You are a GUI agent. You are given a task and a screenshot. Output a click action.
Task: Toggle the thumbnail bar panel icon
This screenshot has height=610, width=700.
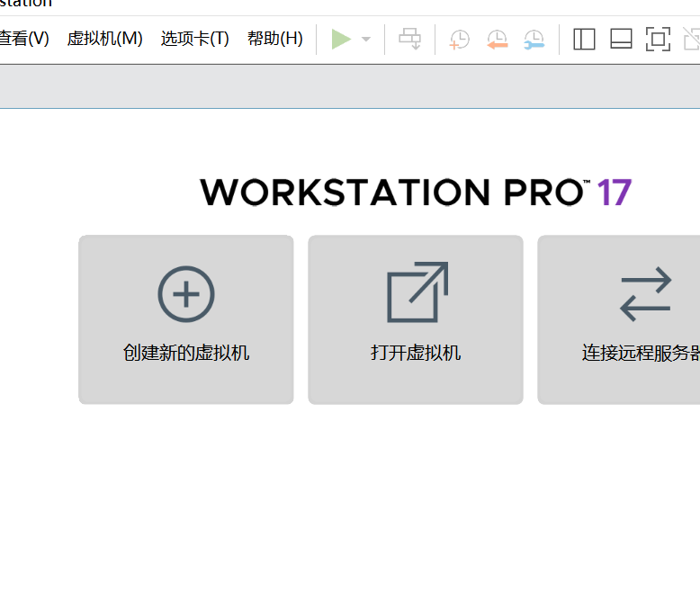(x=621, y=40)
